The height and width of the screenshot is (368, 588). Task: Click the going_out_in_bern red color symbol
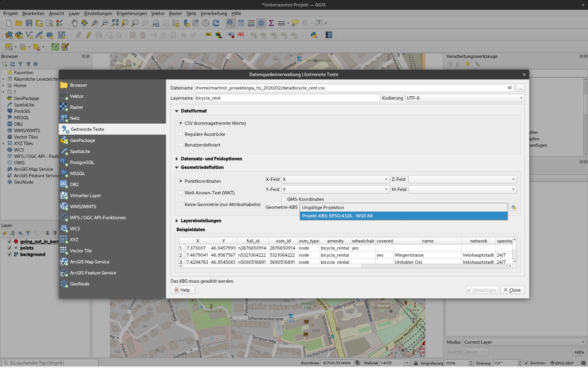(x=16, y=242)
